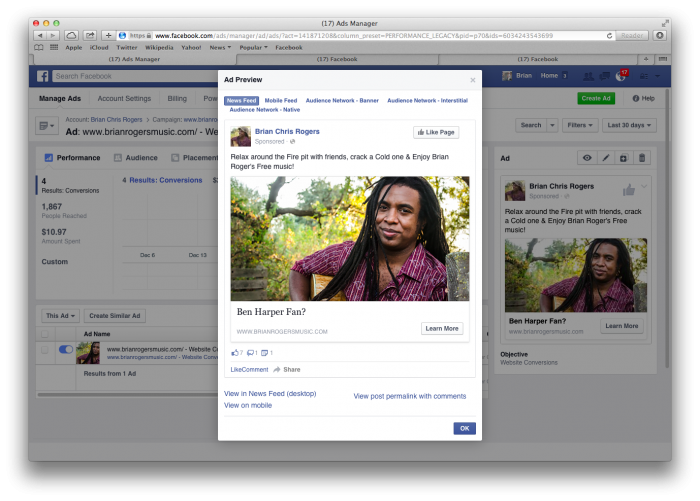Open the This Ad dropdown

click(60, 316)
